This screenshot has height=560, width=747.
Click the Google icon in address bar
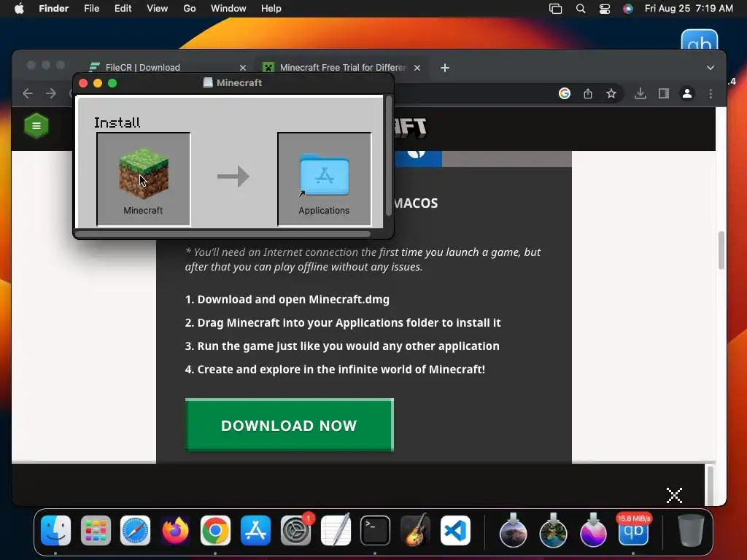pyautogui.click(x=565, y=93)
